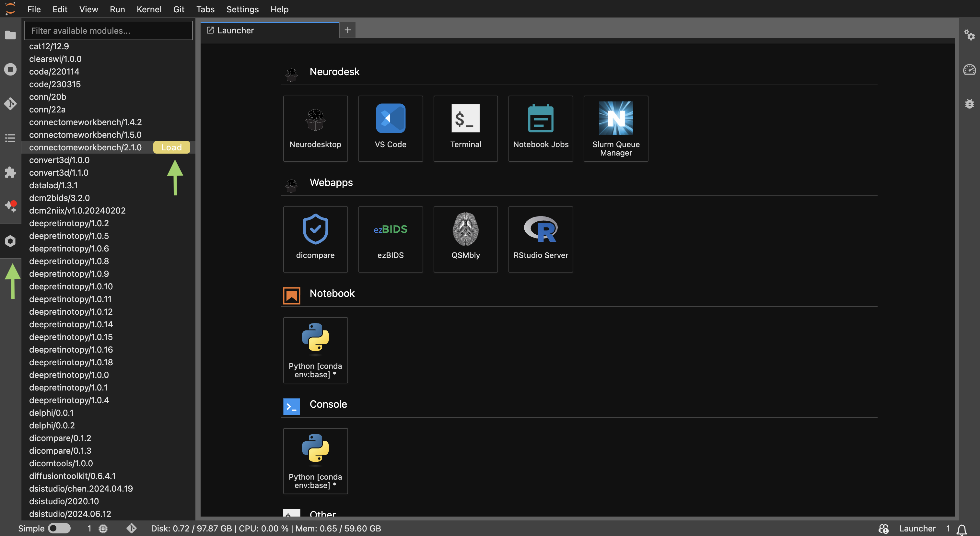
Task: Open Running Terminals and Kernels panel
Action: 10,69
